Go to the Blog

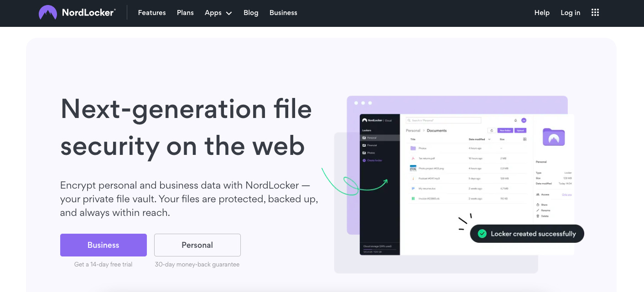(251, 13)
